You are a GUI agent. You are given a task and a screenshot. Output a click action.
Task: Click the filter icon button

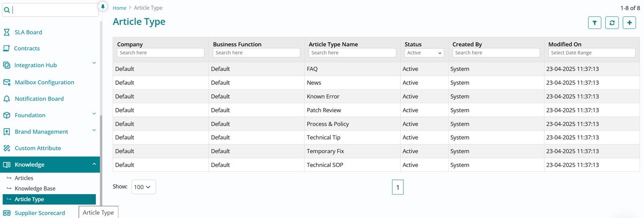[595, 23]
